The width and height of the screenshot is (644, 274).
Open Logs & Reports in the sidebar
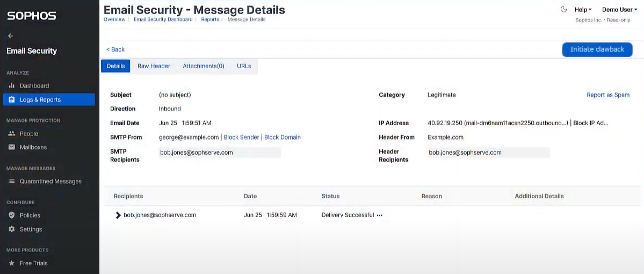49,100
